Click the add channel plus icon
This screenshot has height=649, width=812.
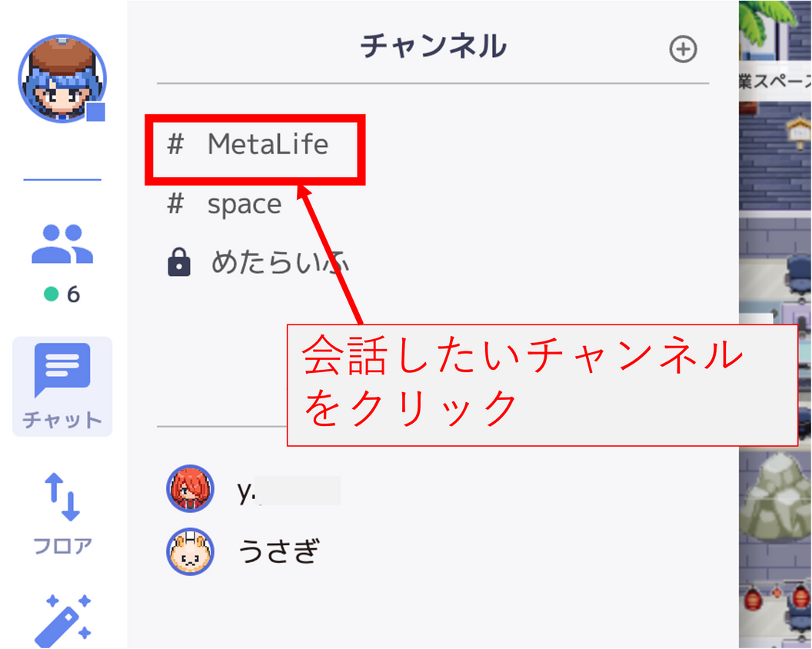click(x=683, y=49)
